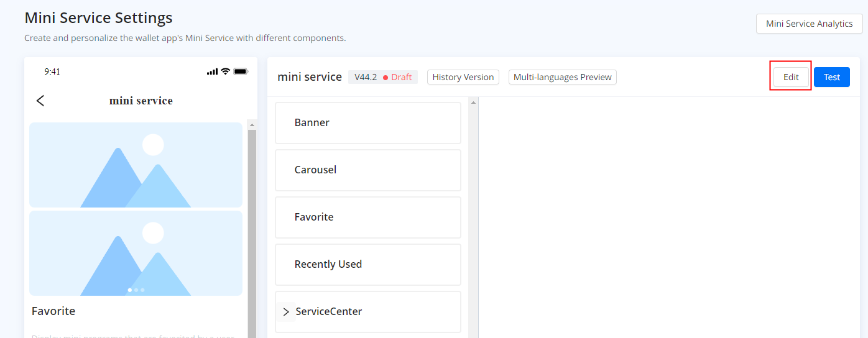Click the battery icon in phone preview
Viewport: 868px width, 338px height.
click(241, 71)
